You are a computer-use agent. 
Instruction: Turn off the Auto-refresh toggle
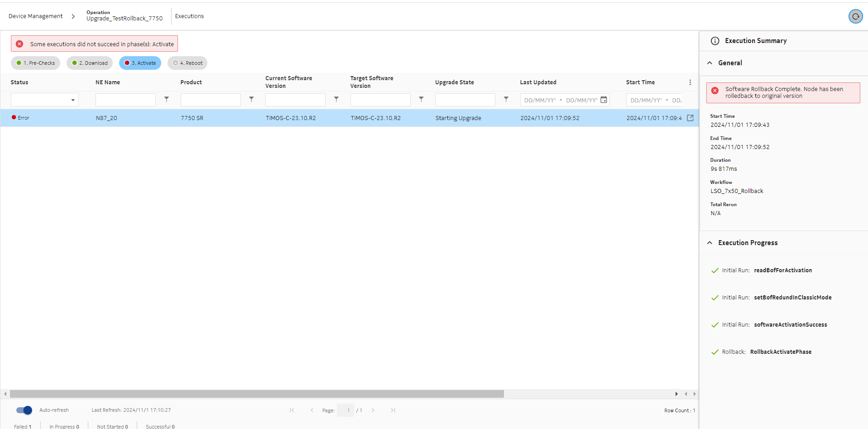point(24,410)
